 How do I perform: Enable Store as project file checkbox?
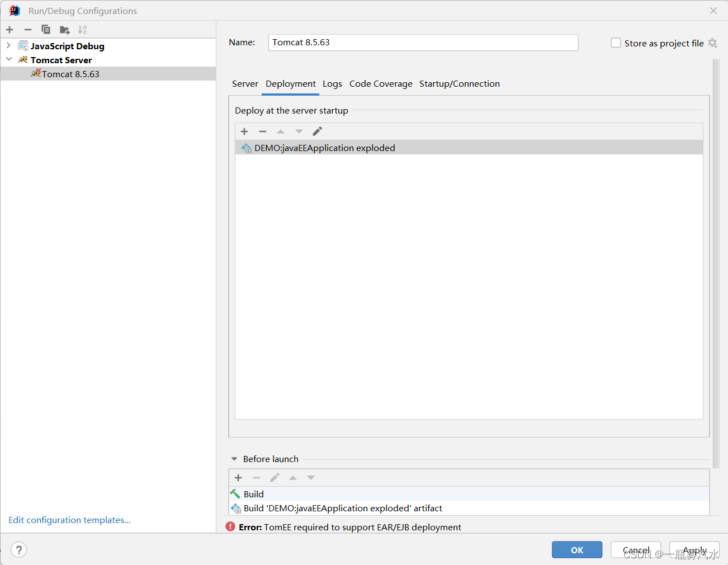click(616, 43)
